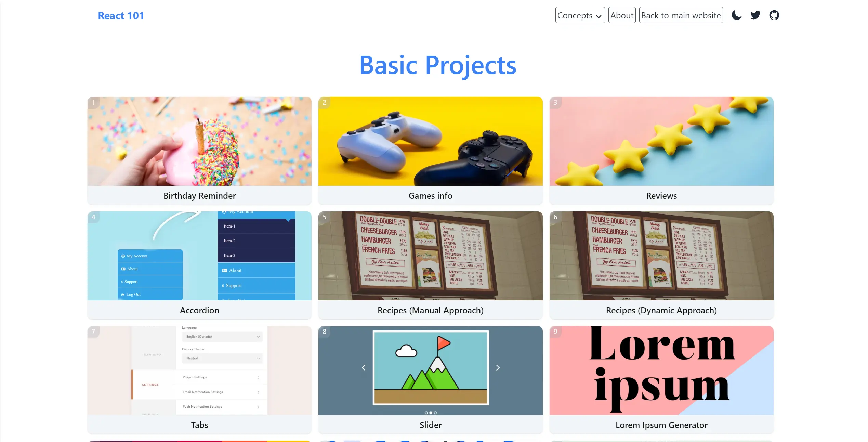Viewport: 868px width, 442px height.
Task: Click the Tabs project label
Action: (199, 425)
